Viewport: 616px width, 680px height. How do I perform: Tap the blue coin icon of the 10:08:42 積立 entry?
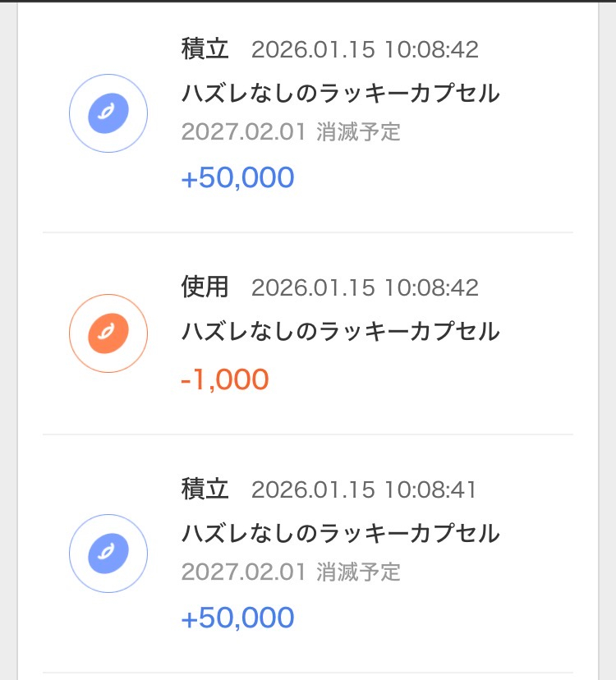(x=108, y=113)
